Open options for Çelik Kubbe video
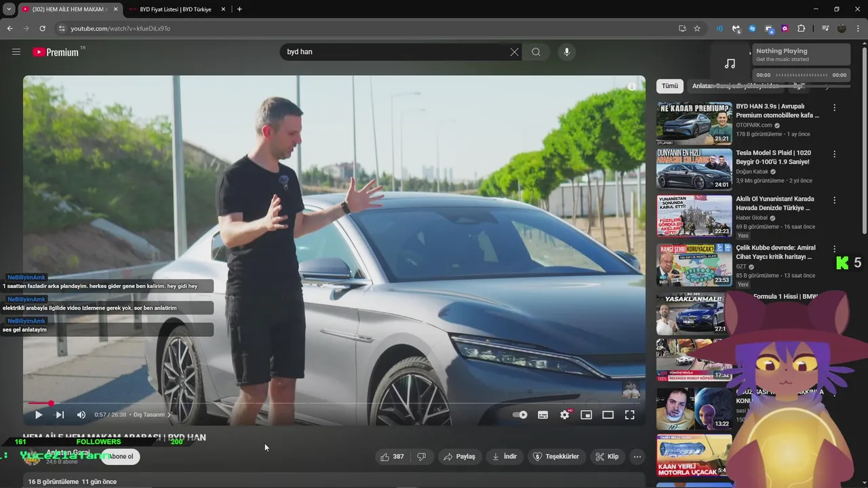868x488 pixels. click(x=834, y=249)
